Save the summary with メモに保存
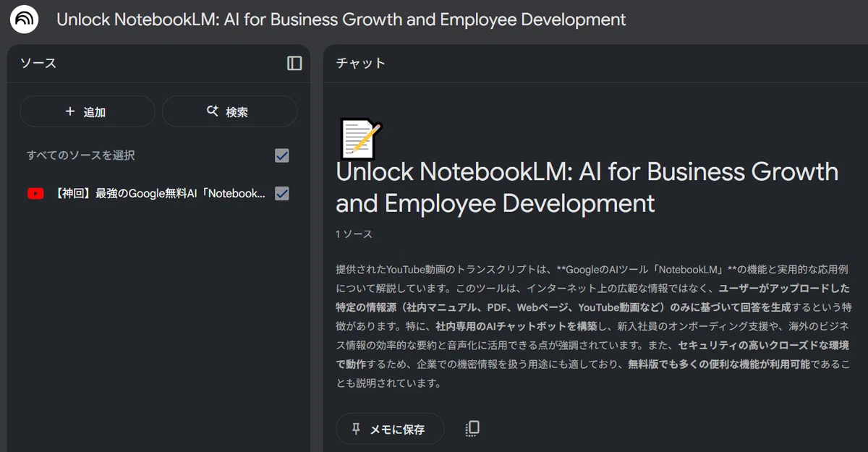Viewport: 868px width, 452px height. 390,429
